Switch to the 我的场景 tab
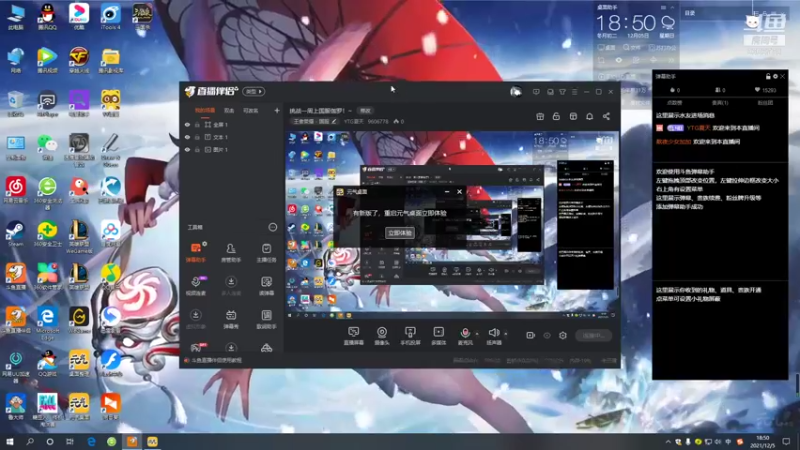The height and width of the screenshot is (450, 800). [205, 110]
